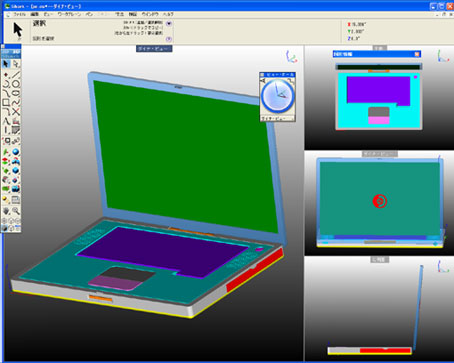Close the floating info window in top view
Screen dimensions: 454x363
click(417, 54)
